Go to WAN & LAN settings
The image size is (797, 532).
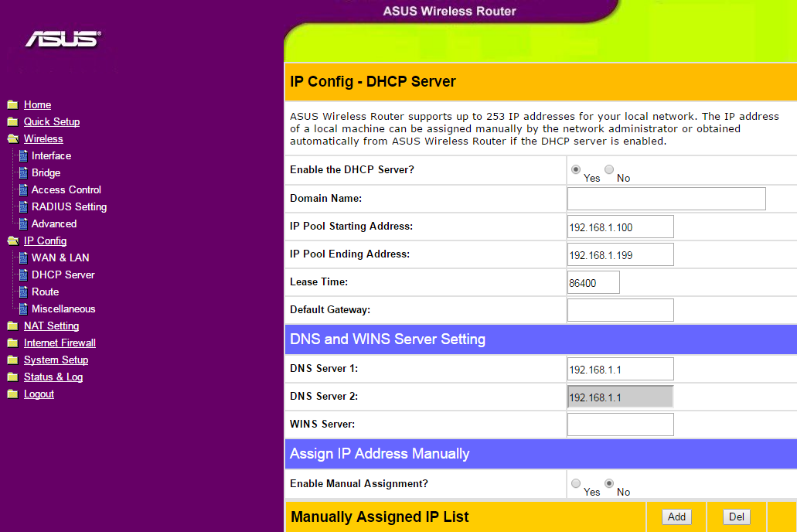click(60, 257)
